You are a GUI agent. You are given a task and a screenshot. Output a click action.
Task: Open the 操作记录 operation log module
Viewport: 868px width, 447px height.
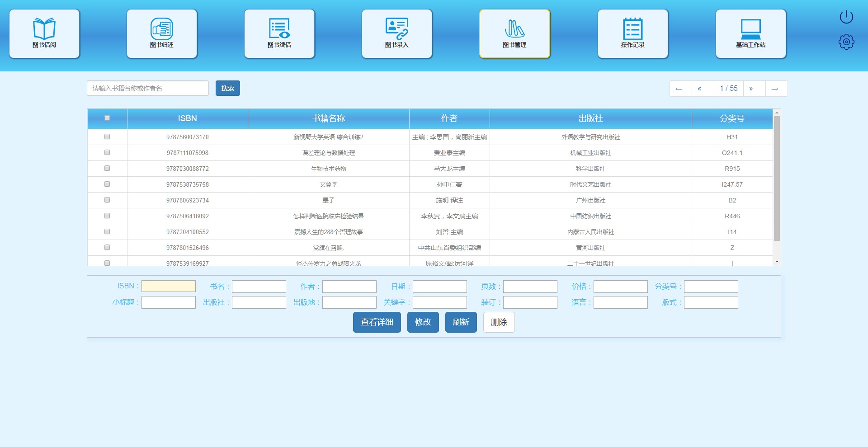click(632, 34)
